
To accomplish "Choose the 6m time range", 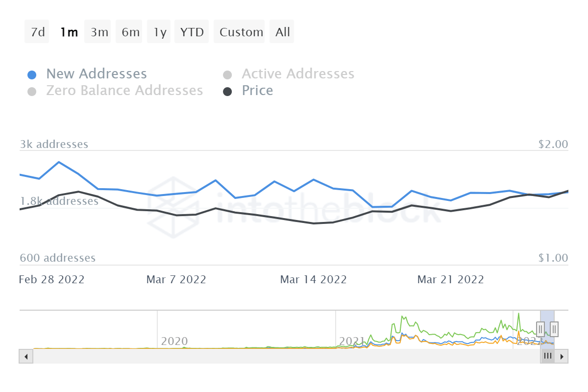I will tap(130, 32).
